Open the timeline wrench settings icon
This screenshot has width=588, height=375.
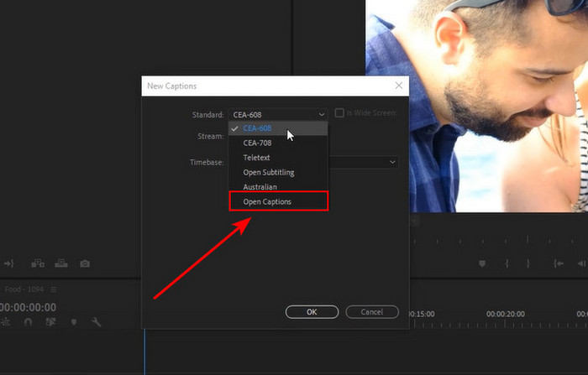pos(96,322)
